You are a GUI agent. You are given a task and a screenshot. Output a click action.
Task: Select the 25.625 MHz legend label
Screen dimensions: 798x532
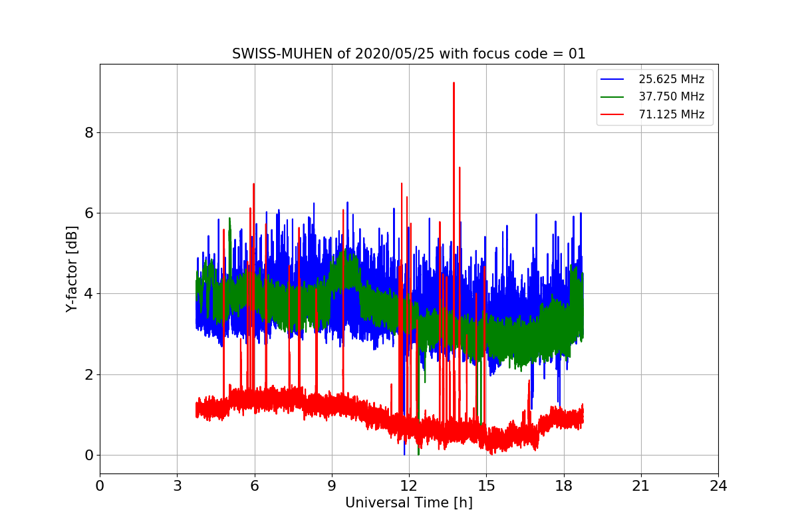[x=671, y=79]
